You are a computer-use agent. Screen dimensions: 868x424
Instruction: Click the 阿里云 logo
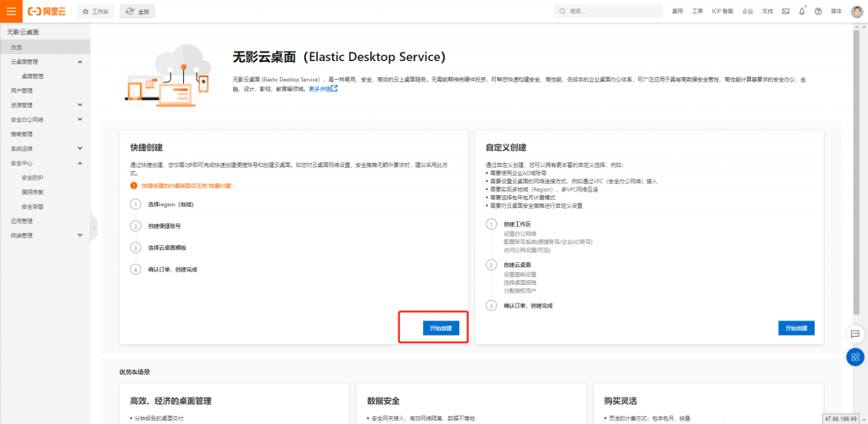tap(47, 11)
